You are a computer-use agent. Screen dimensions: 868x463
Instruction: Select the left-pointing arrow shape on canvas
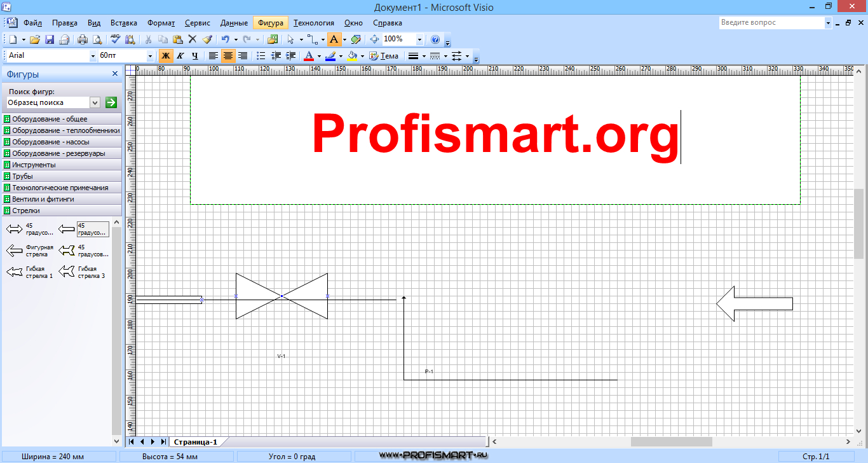(x=754, y=303)
